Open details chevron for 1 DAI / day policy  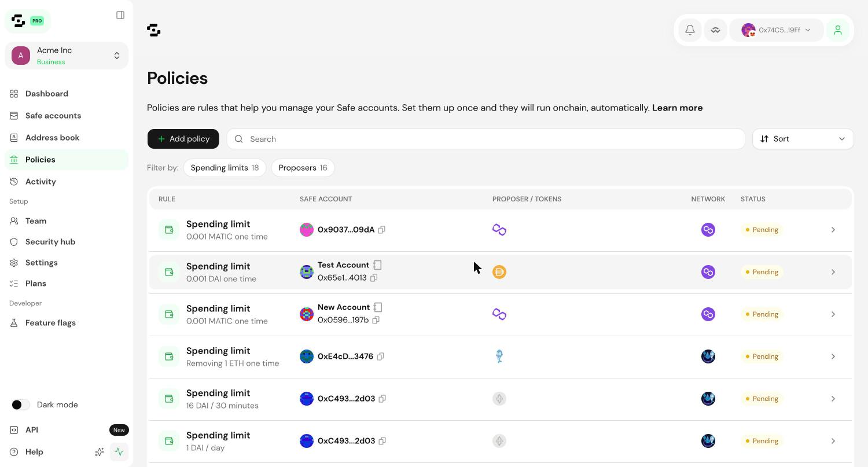click(833, 441)
